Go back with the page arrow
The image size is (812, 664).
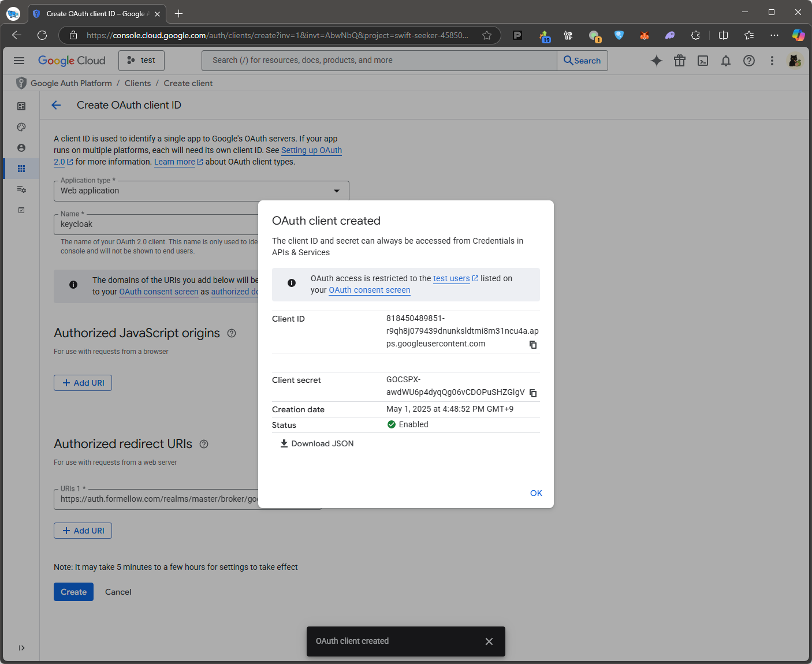(56, 105)
